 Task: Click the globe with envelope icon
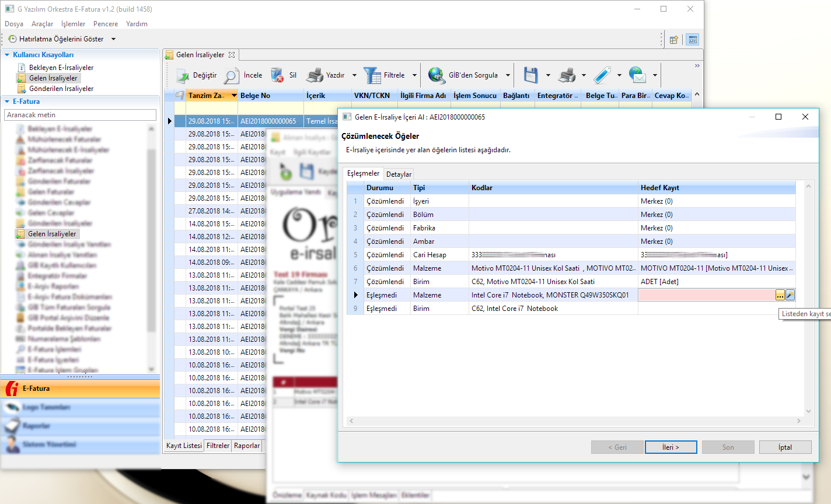click(637, 75)
